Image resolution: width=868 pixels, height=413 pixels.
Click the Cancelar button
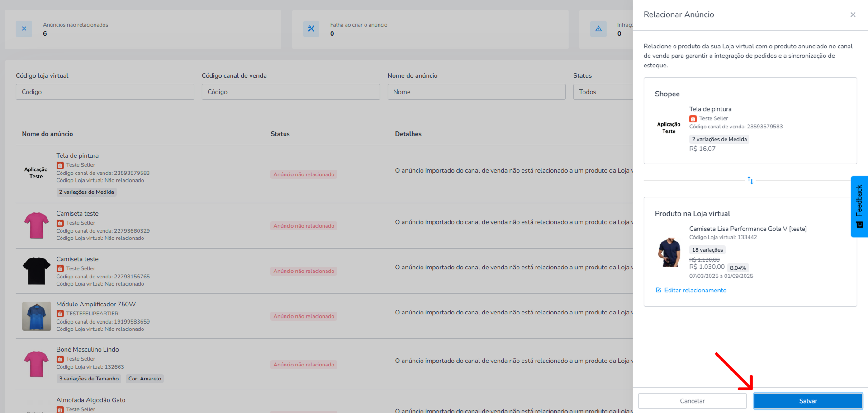(x=692, y=401)
